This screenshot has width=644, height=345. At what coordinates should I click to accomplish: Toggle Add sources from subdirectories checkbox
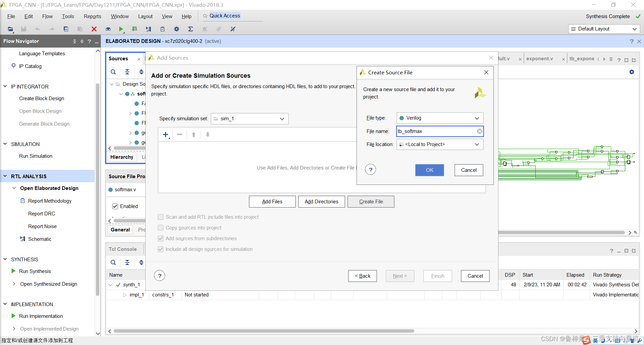coord(161,238)
